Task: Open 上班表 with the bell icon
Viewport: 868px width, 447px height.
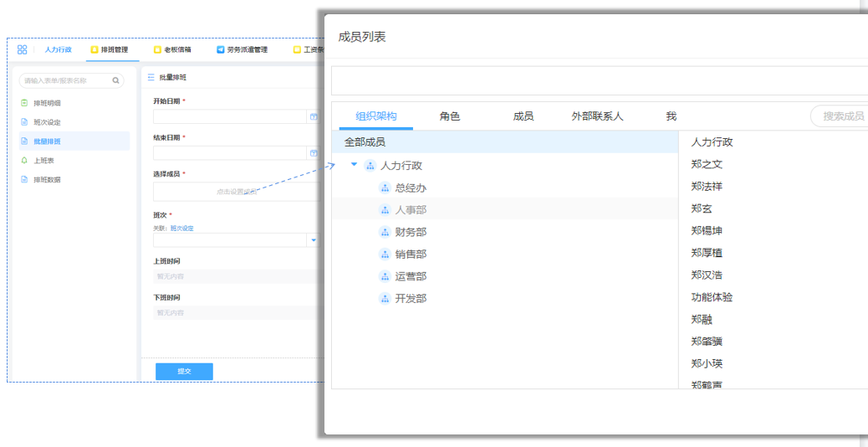Action: 45,160
